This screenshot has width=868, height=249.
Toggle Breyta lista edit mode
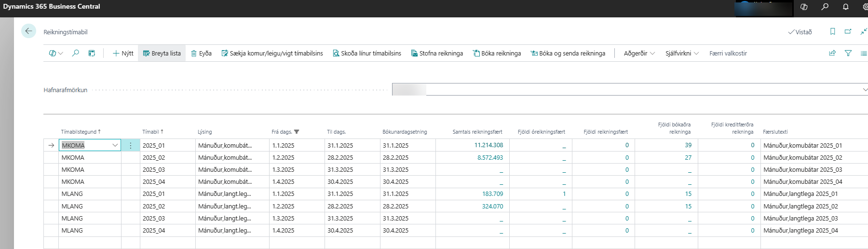pos(162,53)
